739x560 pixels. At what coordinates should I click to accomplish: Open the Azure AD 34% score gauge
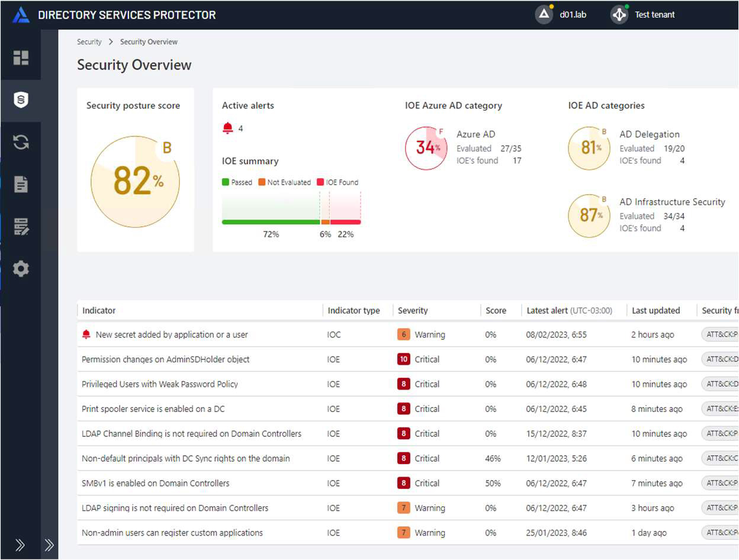tap(426, 148)
